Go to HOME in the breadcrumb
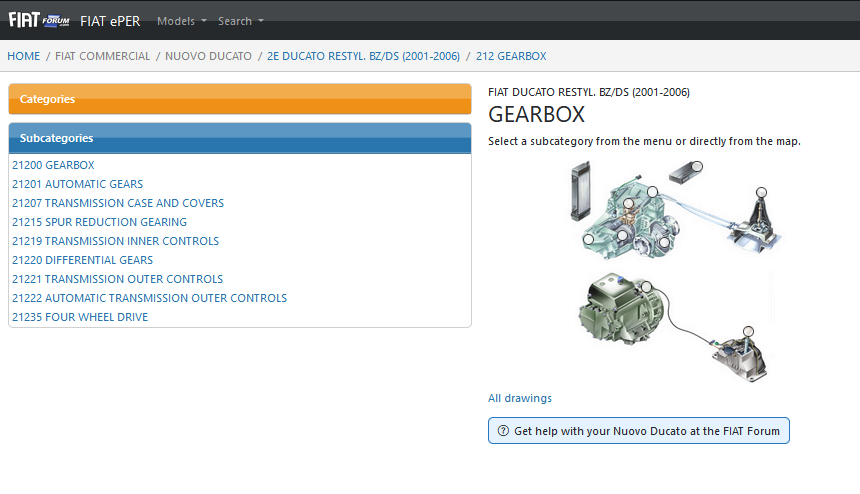Viewport: 860px width, 494px height. tap(24, 56)
